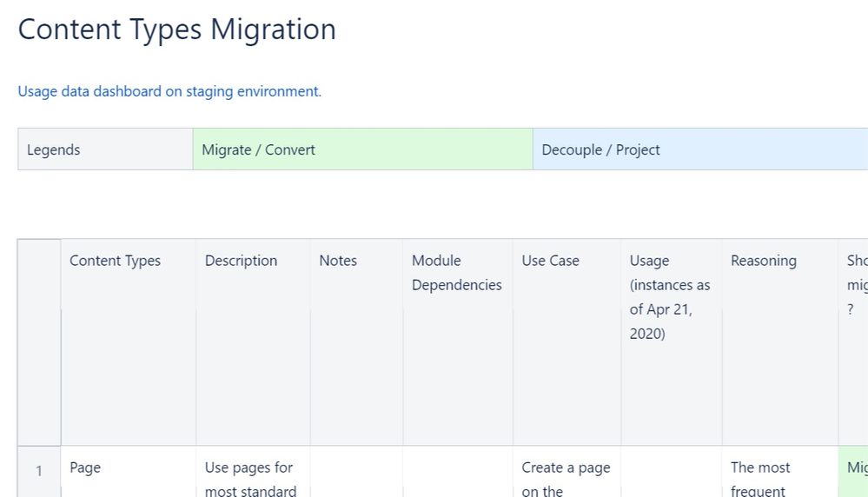Select the Module Dependencies column header
Screen dimensions: 868x497
point(458,342)
